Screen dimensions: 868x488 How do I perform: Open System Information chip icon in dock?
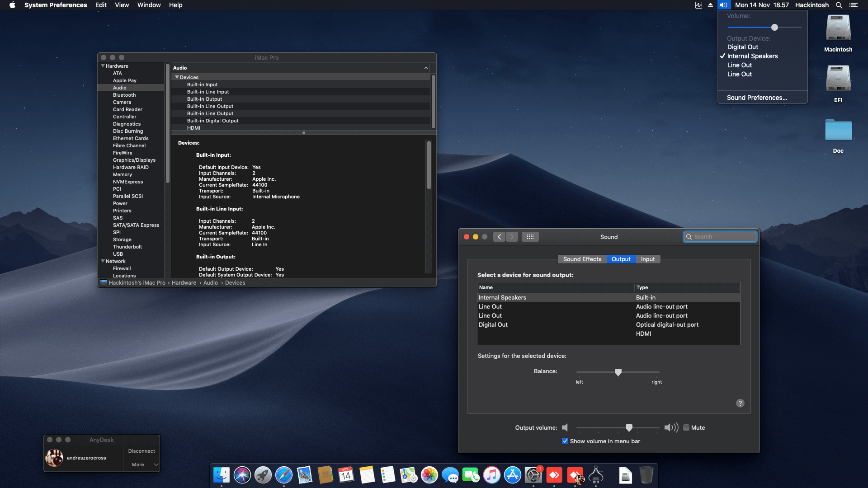click(x=596, y=475)
